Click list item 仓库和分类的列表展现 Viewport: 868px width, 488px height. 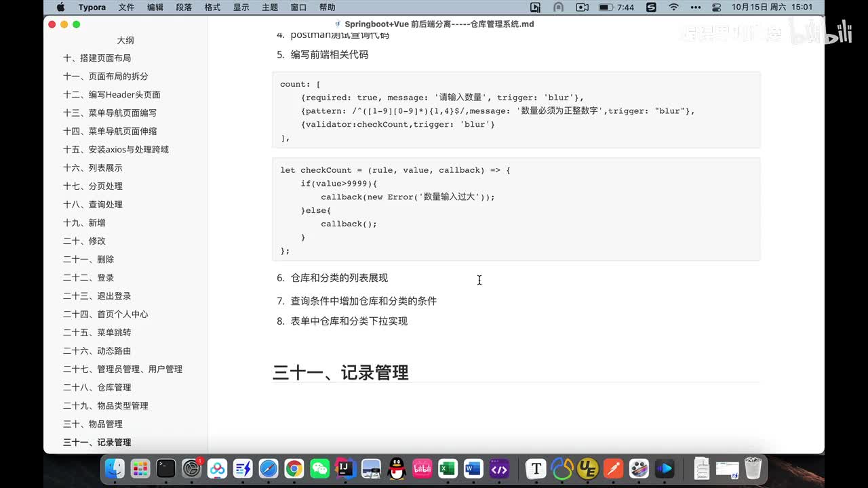pos(339,278)
